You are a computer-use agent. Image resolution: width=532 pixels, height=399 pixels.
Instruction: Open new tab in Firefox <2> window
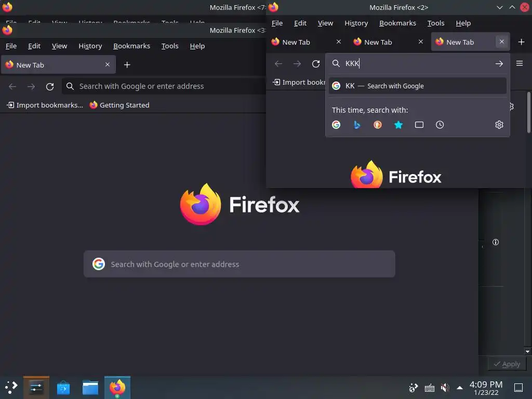tap(522, 42)
